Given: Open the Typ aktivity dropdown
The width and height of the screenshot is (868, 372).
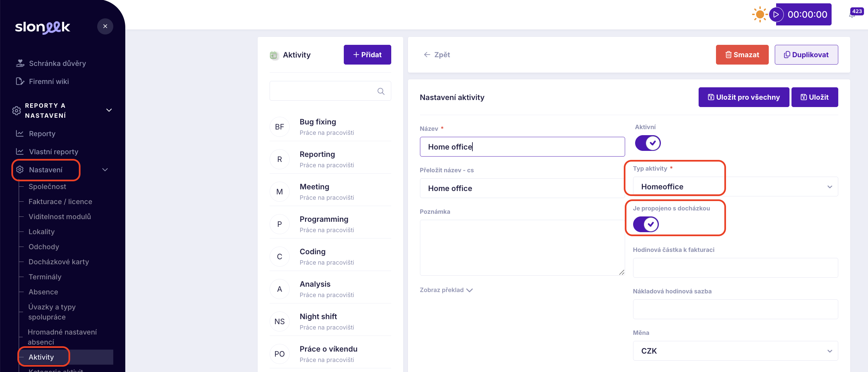Looking at the screenshot, I should pos(735,187).
